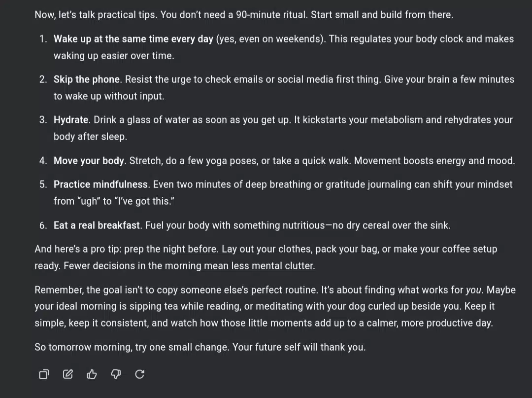
Task: Click the bold "Move your body" text
Action: click(89, 161)
